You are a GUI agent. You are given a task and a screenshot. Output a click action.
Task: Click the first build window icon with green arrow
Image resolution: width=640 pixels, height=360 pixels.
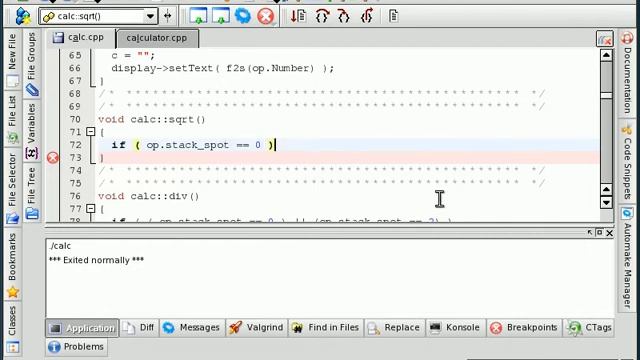(198, 16)
